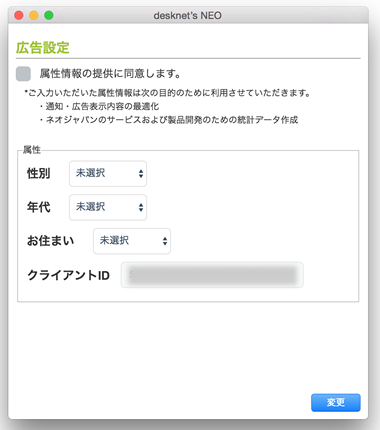Open the 性別 dropdown

point(108,174)
